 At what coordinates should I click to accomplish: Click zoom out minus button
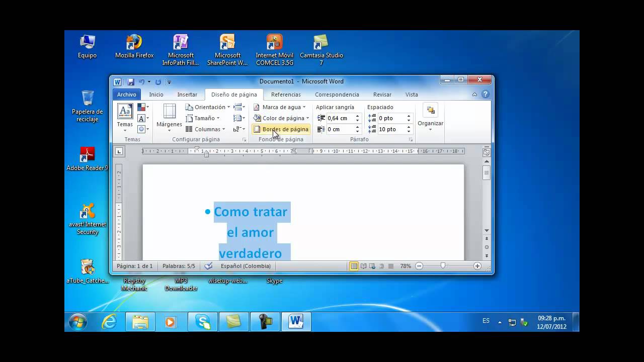coord(419,266)
